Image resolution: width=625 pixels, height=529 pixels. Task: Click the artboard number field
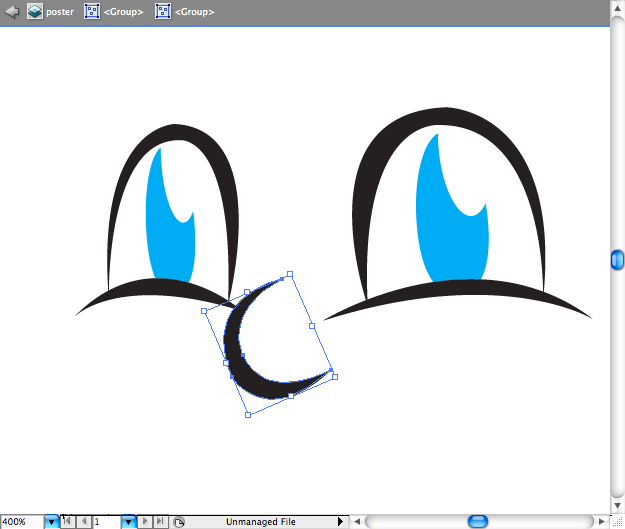click(x=107, y=522)
